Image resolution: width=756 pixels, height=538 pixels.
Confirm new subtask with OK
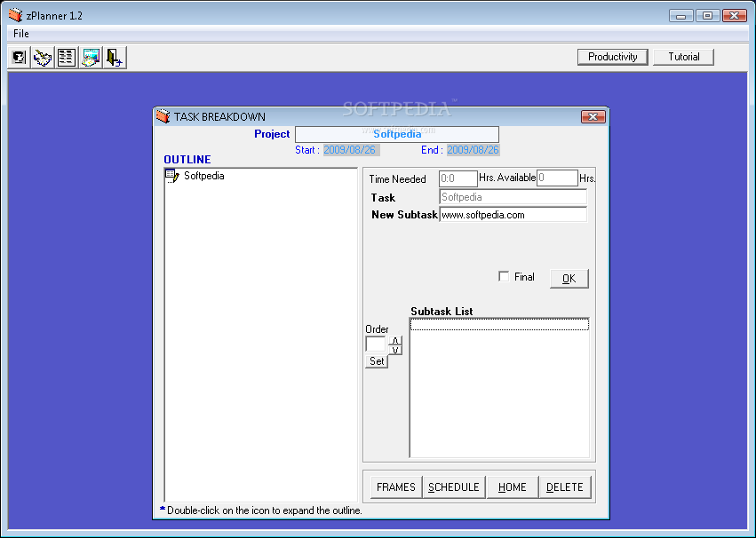coord(569,279)
